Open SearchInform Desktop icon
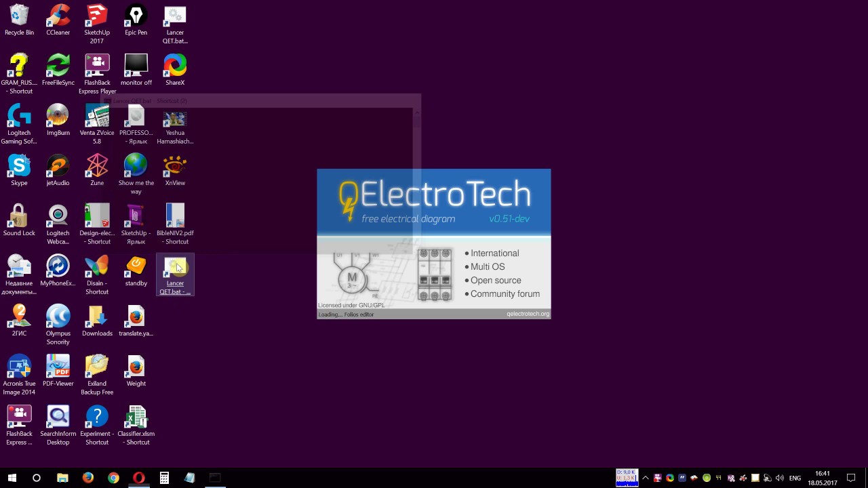 (58, 425)
